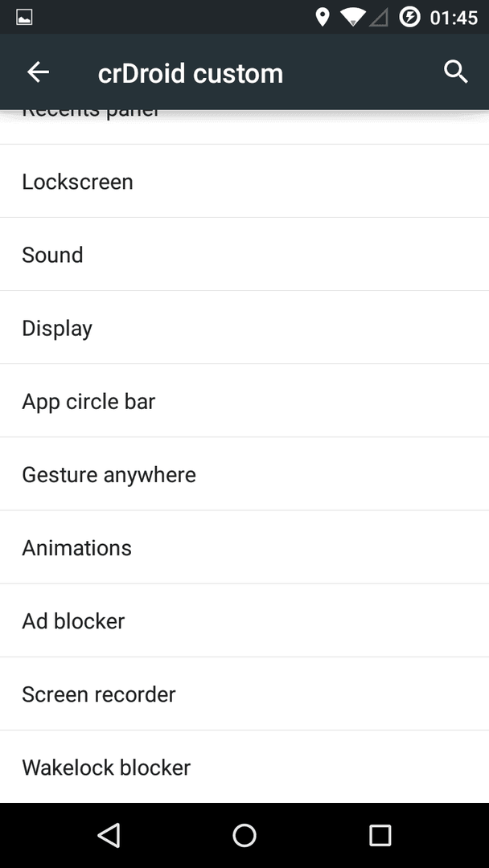Open Ad blocker settings
The image size is (489, 868).
click(x=244, y=620)
